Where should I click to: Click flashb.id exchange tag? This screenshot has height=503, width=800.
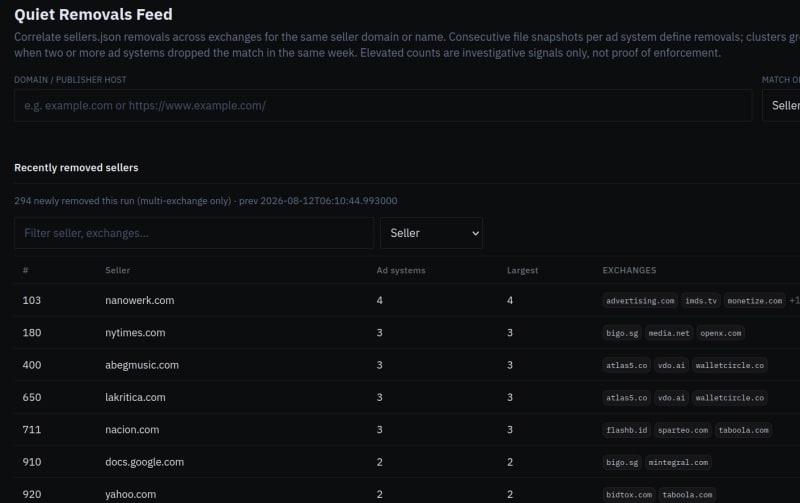[x=627, y=430]
